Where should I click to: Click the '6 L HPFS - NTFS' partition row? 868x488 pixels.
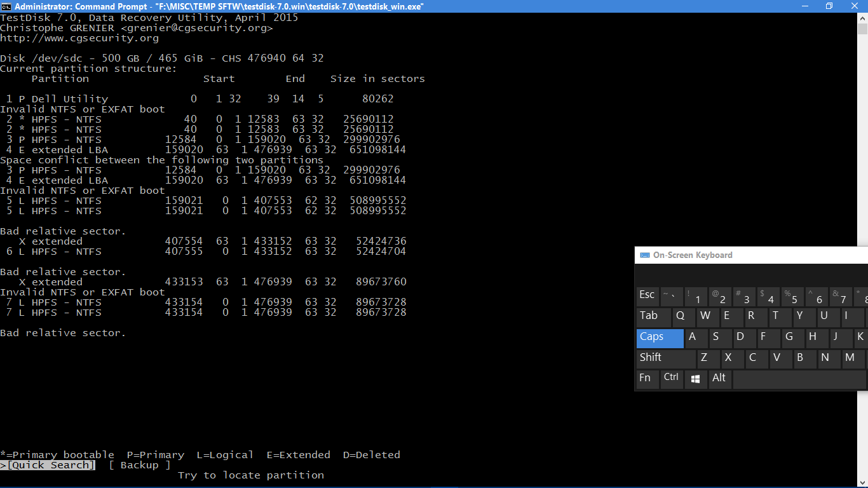point(207,252)
